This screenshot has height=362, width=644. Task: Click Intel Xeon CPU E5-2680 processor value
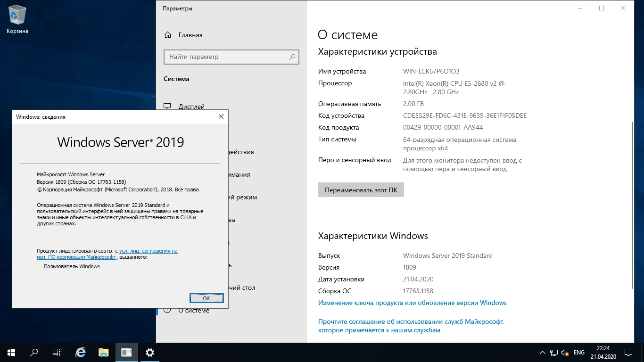pyautogui.click(x=454, y=88)
